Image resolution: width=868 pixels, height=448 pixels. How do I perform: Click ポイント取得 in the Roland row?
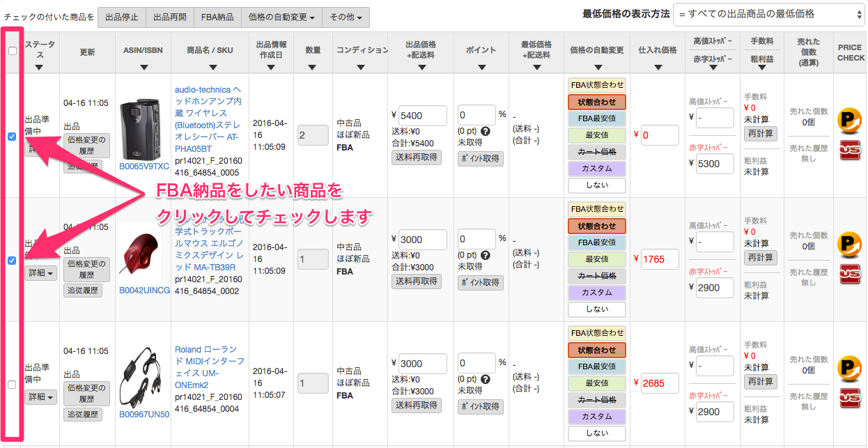pyautogui.click(x=481, y=405)
